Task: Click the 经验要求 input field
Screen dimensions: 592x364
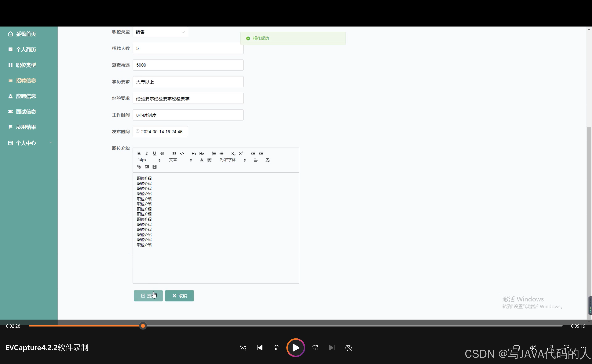Action: [x=188, y=98]
